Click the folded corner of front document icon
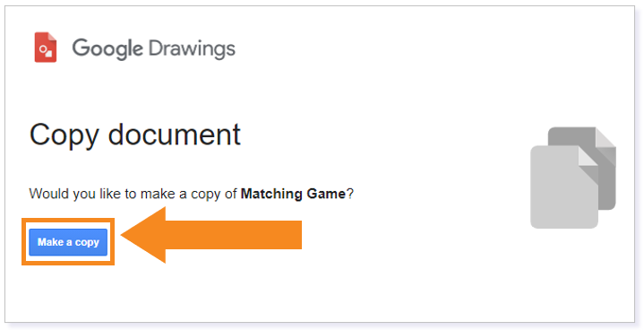Viewport: 644px width, 330px height. click(588, 156)
